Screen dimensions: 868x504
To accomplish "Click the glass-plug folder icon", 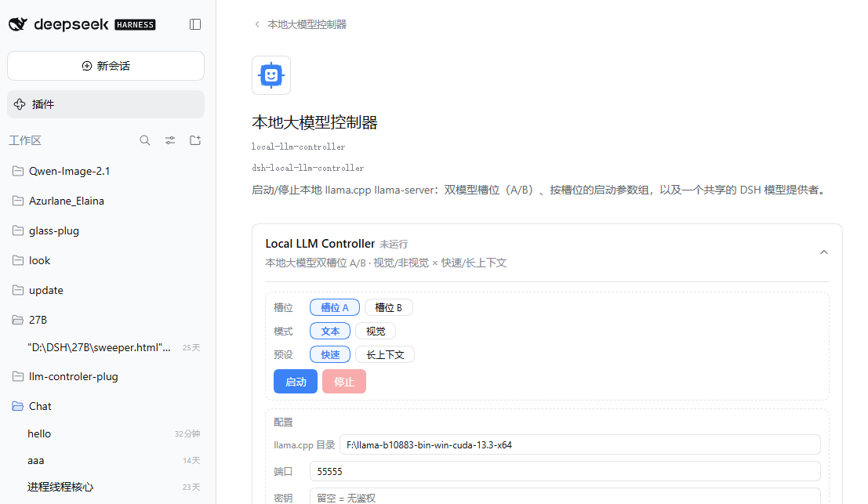I will (18, 230).
